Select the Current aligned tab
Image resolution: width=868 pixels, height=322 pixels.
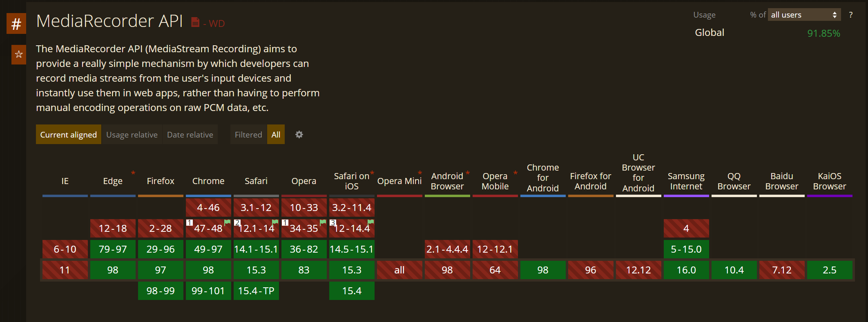(x=69, y=135)
